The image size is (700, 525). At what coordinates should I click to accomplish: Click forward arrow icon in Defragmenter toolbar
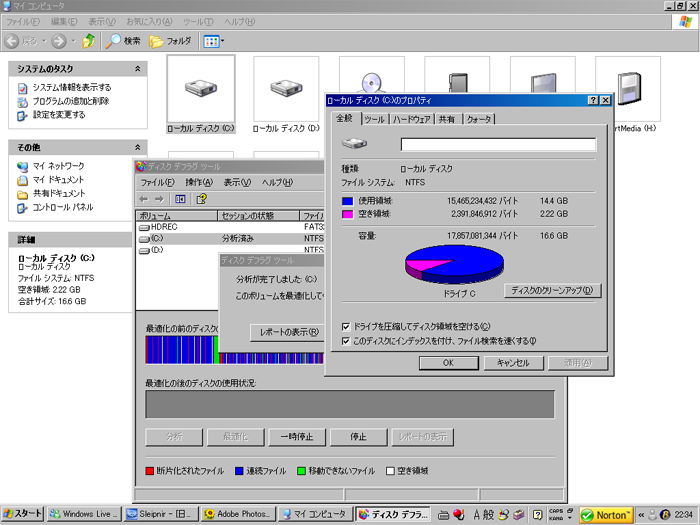pyautogui.click(x=159, y=199)
